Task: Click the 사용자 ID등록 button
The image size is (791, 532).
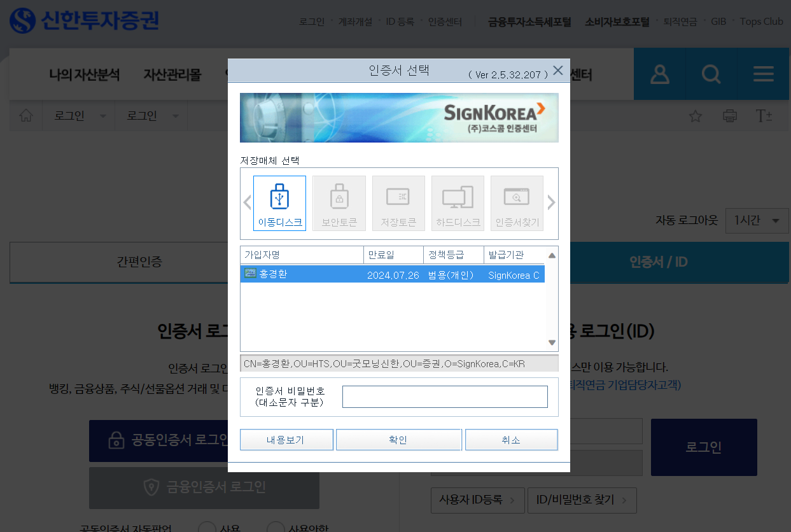Action: tap(477, 500)
